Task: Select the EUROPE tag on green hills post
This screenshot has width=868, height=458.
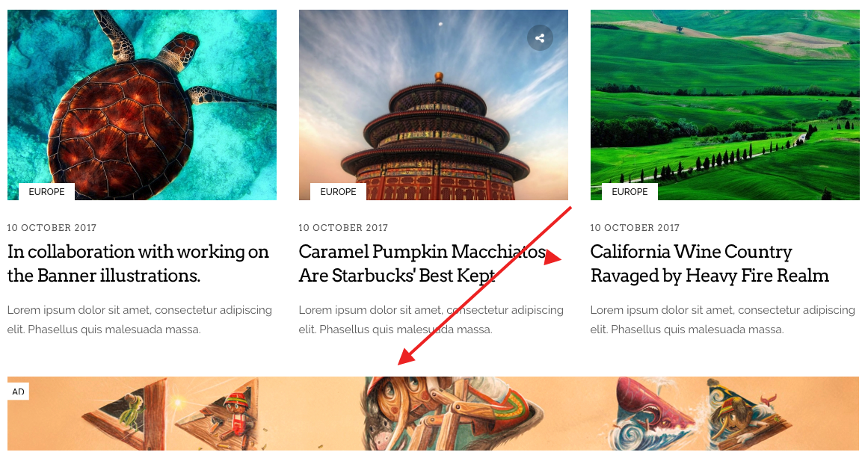Action: coord(630,191)
